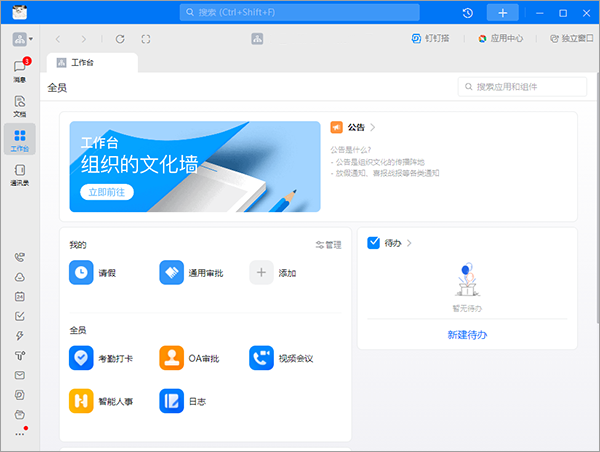Click the user avatar in title bar
This screenshot has width=600, height=452.
20,12
